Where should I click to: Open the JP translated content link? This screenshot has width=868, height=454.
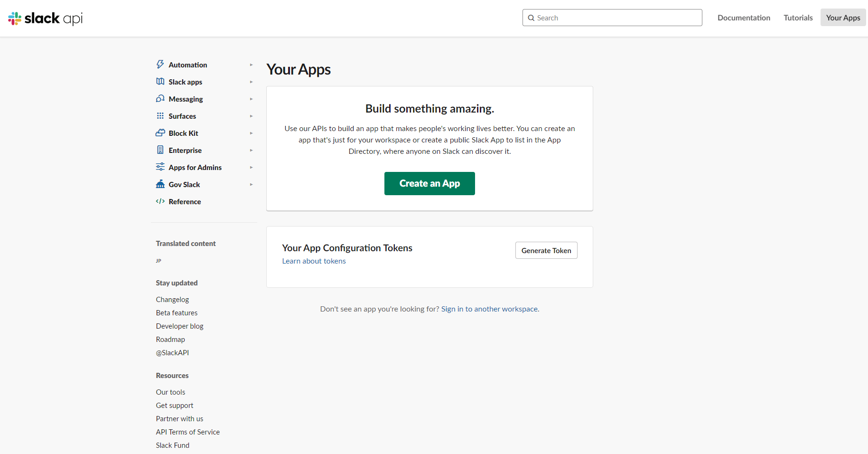(x=159, y=261)
